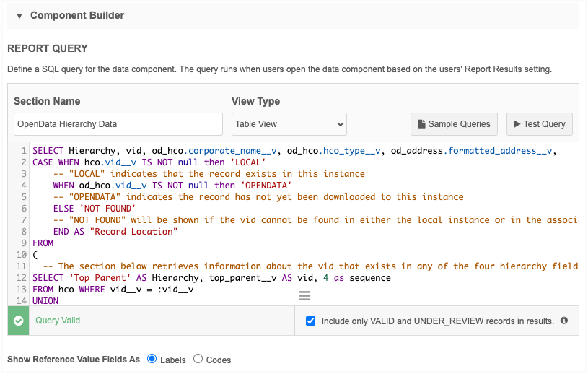Click the Component Builder header title

tap(77, 15)
